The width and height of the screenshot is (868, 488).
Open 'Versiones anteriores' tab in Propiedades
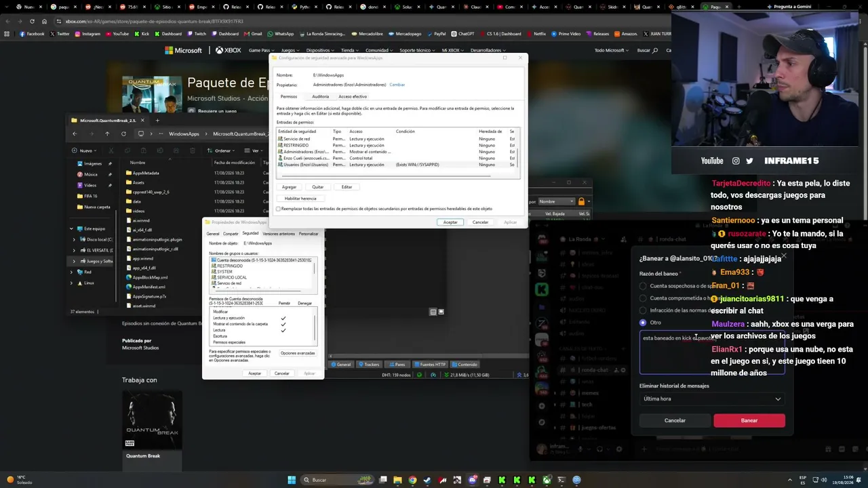tap(279, 234)
